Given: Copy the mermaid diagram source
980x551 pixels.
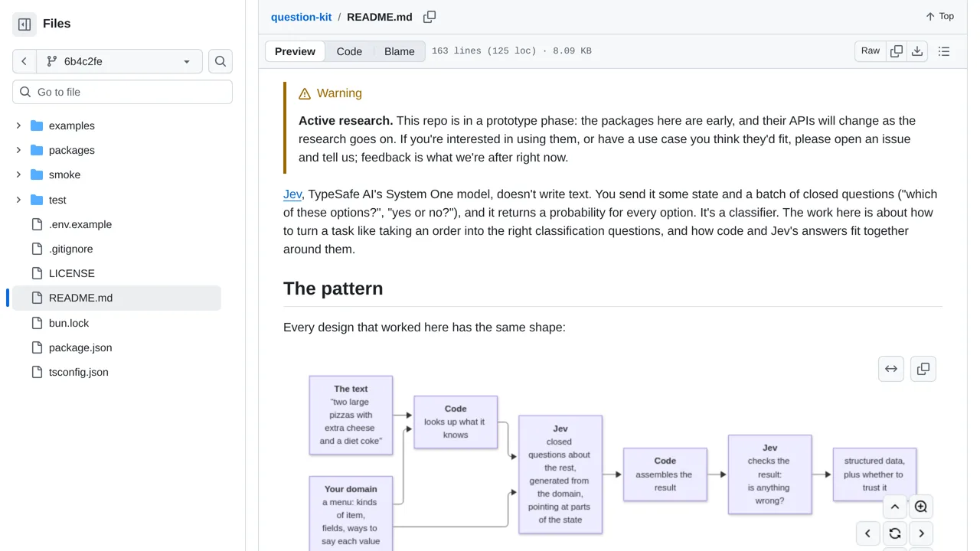Looking at the screenshot, I should tap(923, 369).
